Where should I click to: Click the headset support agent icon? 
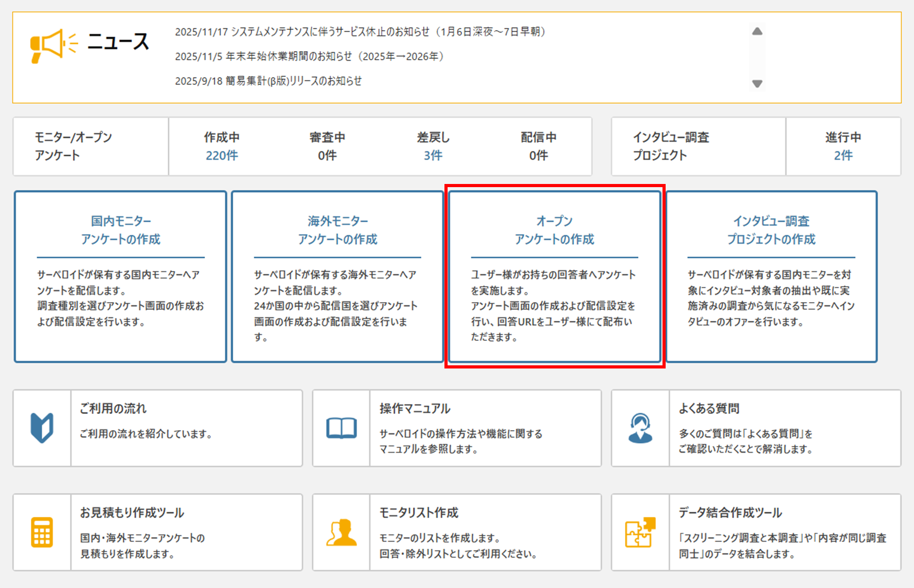641,428
